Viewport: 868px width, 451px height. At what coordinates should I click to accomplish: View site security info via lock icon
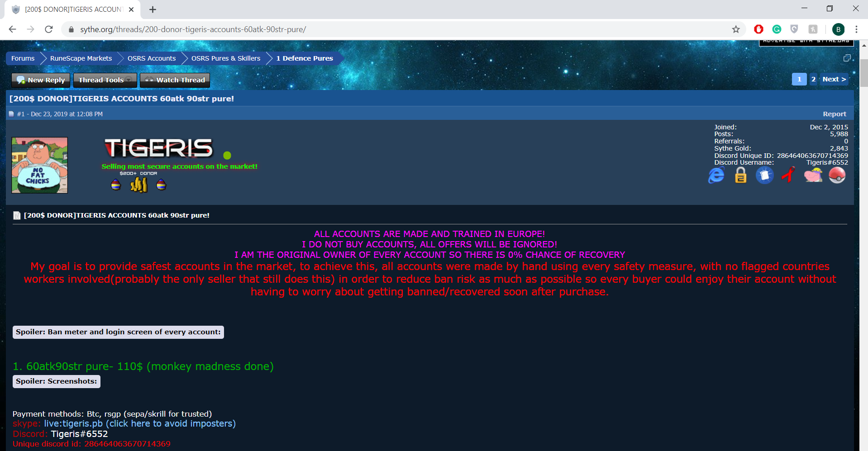coord(71,29)
